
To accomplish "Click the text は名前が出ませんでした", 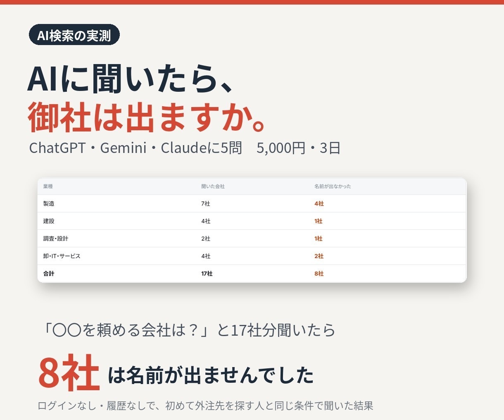I will click(211, 375).
